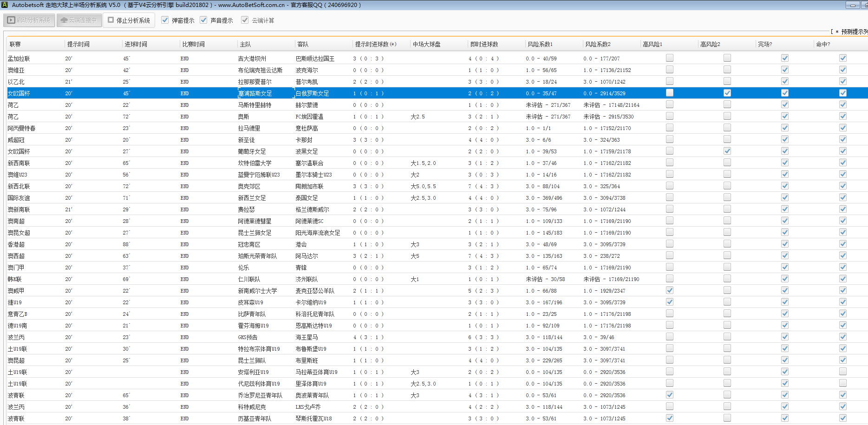Uncheck 完场 for the 吉大港坝州 row

tap(784, 58)
